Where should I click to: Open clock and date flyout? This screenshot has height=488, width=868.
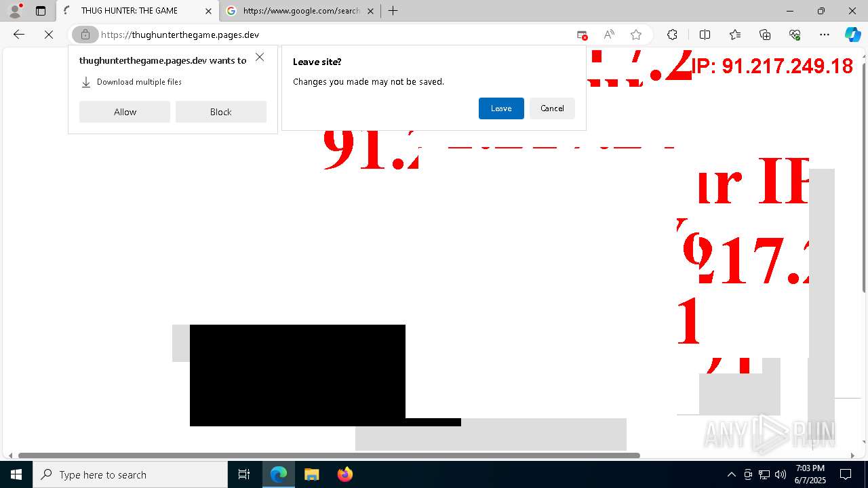coord(810,474)
